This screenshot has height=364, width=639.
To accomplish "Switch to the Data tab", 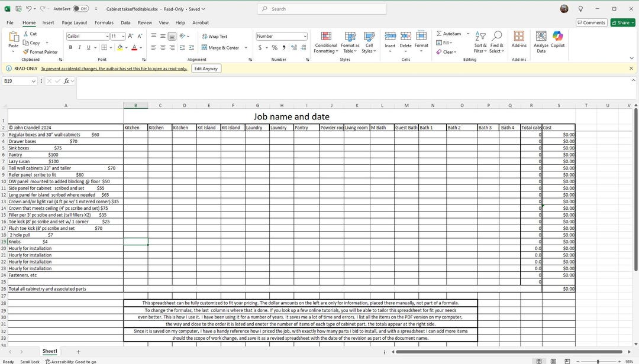I will tap(125, 23).
